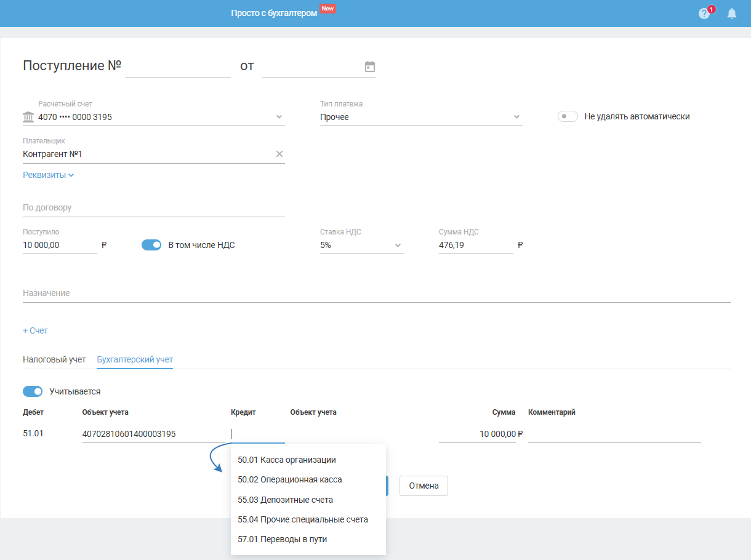Click the notifications bell icon
The height and width of the screenshot is (560, 751).
[x=732, y=14]
